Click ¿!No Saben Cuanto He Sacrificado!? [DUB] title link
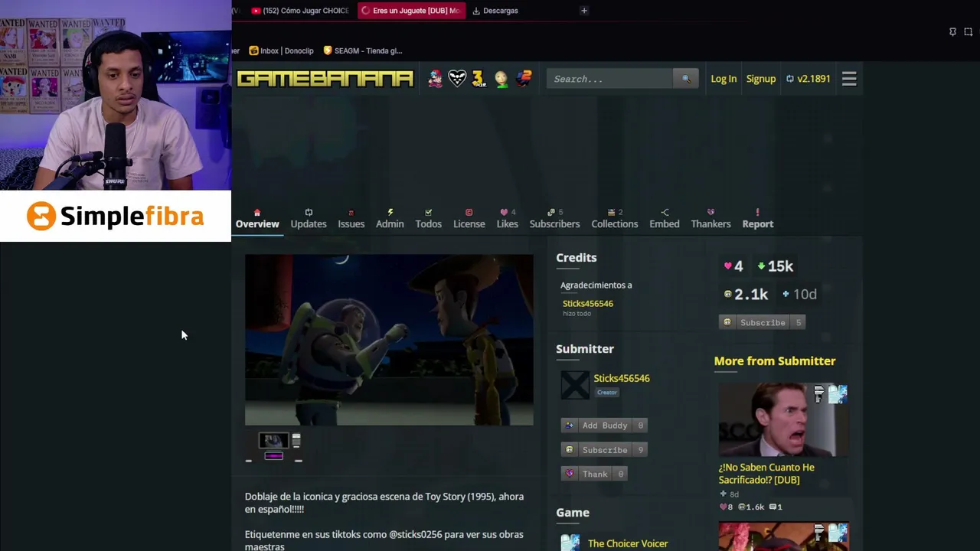The width and height of the screenshot is (980, 551). point(766,474)
